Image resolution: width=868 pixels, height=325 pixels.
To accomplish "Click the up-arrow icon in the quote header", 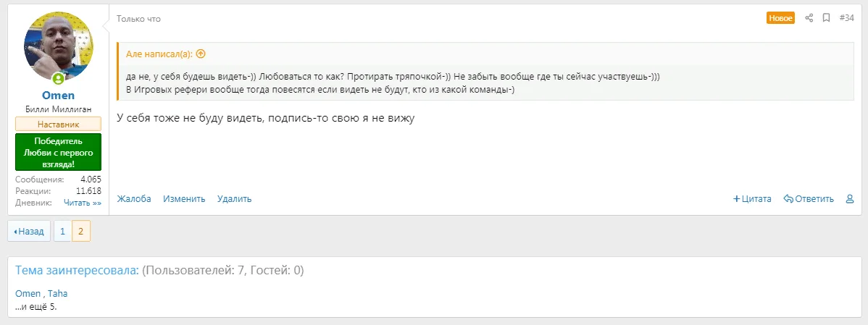I will 201,54.
